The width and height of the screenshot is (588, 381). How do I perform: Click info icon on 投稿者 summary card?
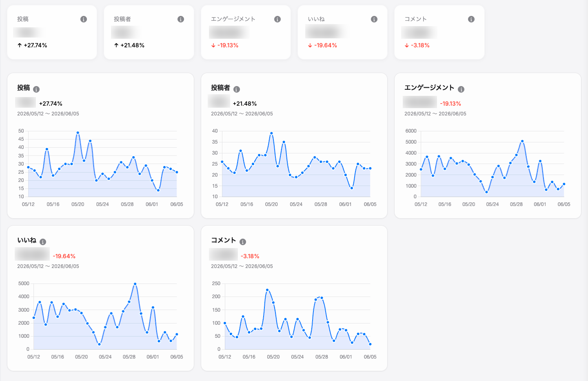[181, 19]
